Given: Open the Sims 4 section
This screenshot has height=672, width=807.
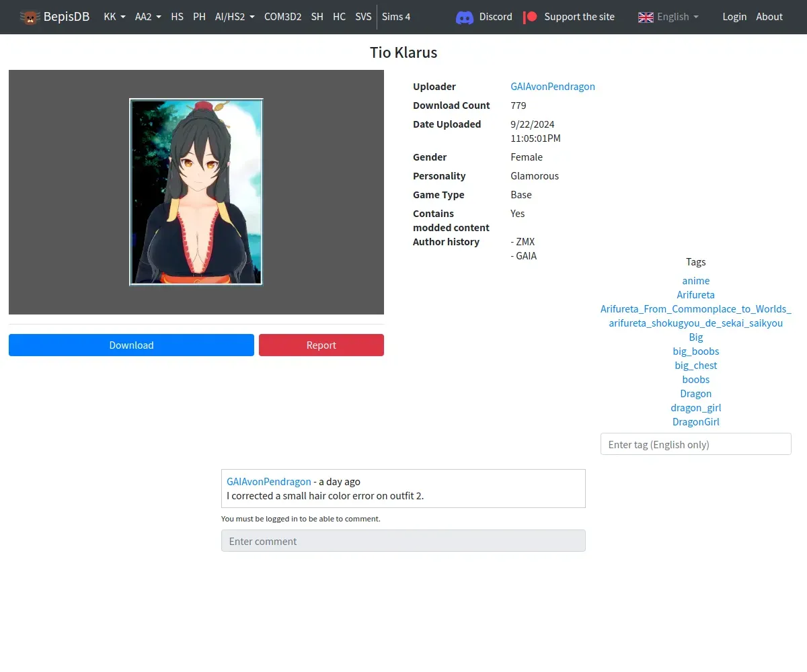Looking at the screenshot, I should [x=396, y=17].
